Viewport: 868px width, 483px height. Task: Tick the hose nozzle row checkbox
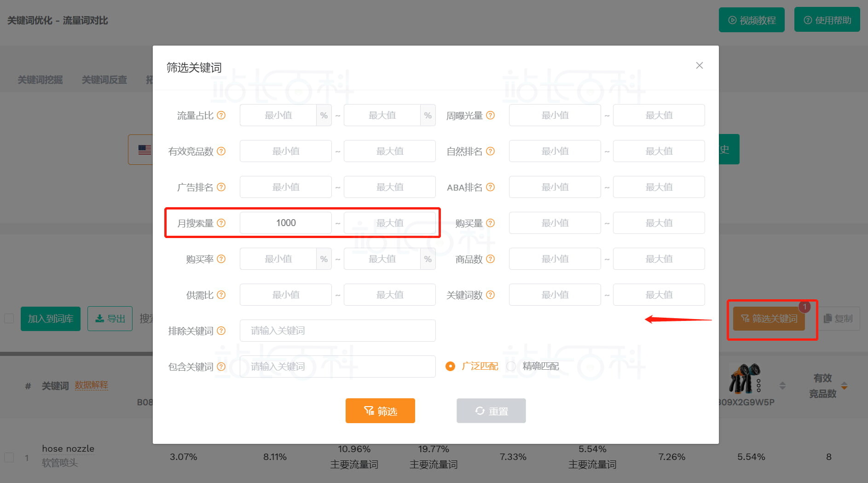(x=9, y=457)
